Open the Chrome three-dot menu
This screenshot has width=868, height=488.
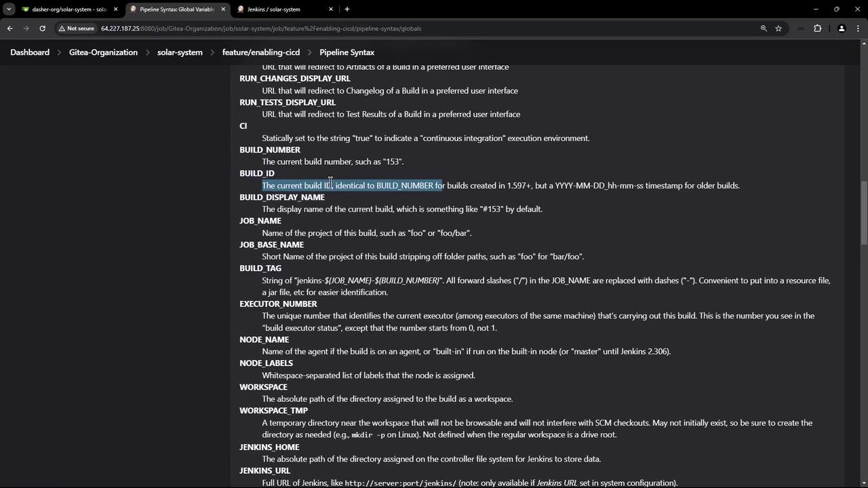pyautogui.click(x=859, y=28)
